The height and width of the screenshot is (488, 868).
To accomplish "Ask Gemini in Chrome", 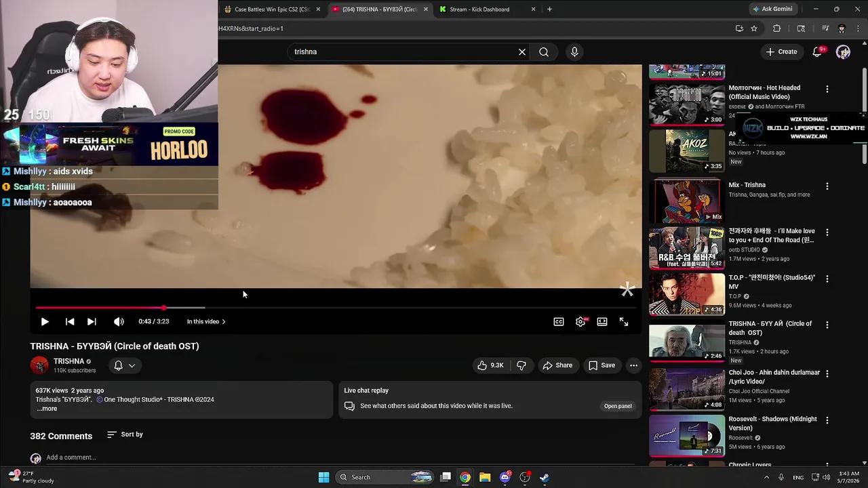I will click(x=772, y=9).
